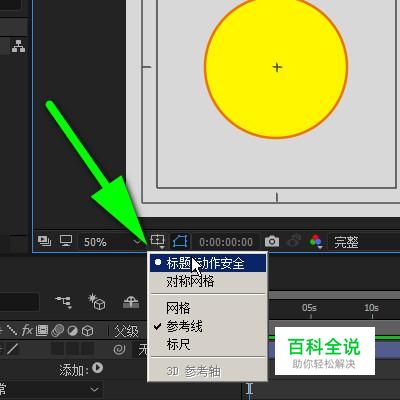The height and width of the screenshot is (400, 400).
Task: Click the work area bar above the ruler
Action: pyautogui.click(x=334, y=295)
